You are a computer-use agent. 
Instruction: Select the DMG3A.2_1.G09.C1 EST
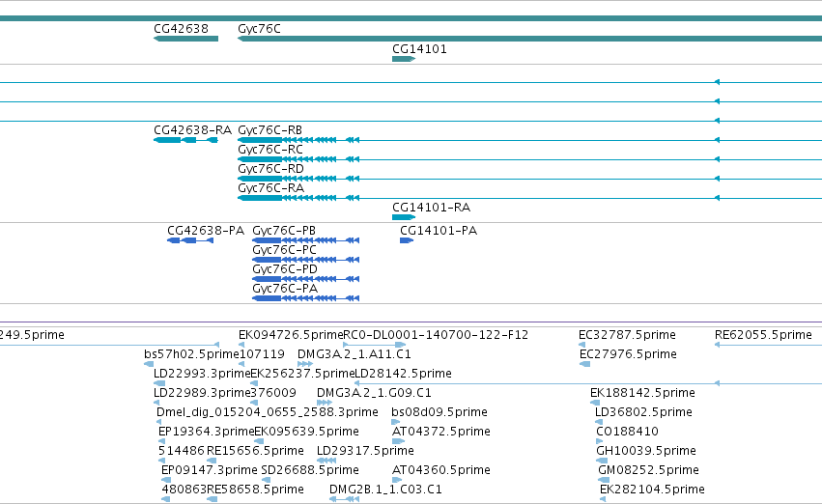coord(325,403)
